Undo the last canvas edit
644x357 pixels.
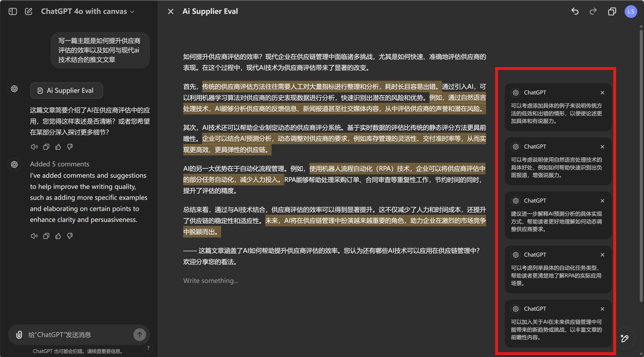[575, 11]
